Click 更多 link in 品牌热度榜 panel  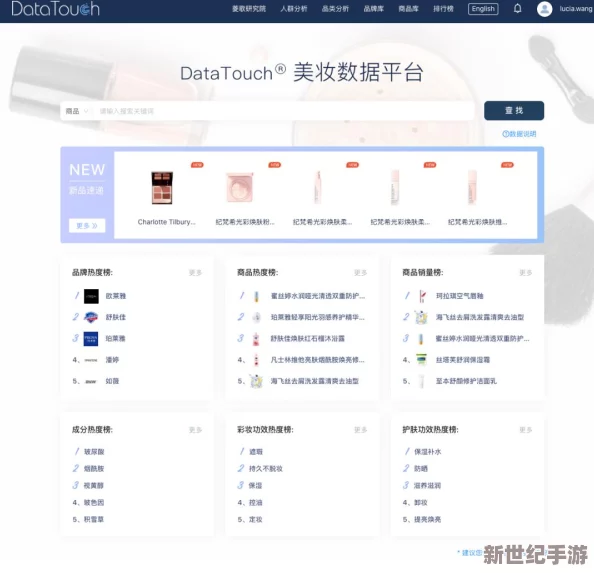point(195,273)
